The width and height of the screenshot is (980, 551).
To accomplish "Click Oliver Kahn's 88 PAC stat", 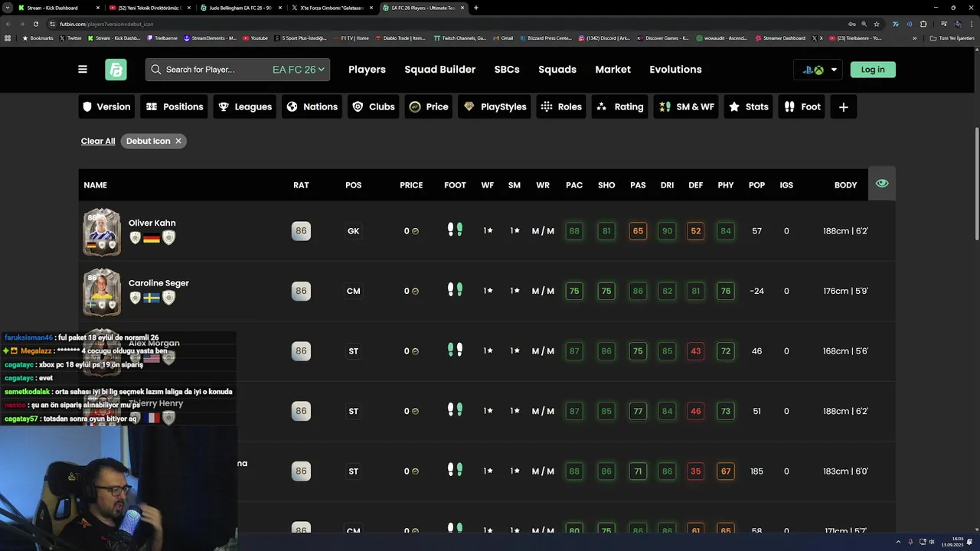I will tap(574, 231).
